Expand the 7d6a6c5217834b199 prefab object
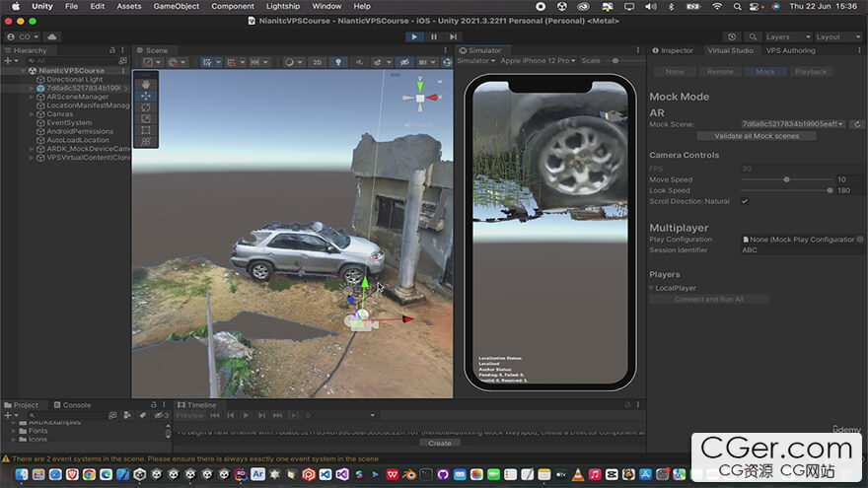This screenshot has width=868, height=488. (32, 88)
